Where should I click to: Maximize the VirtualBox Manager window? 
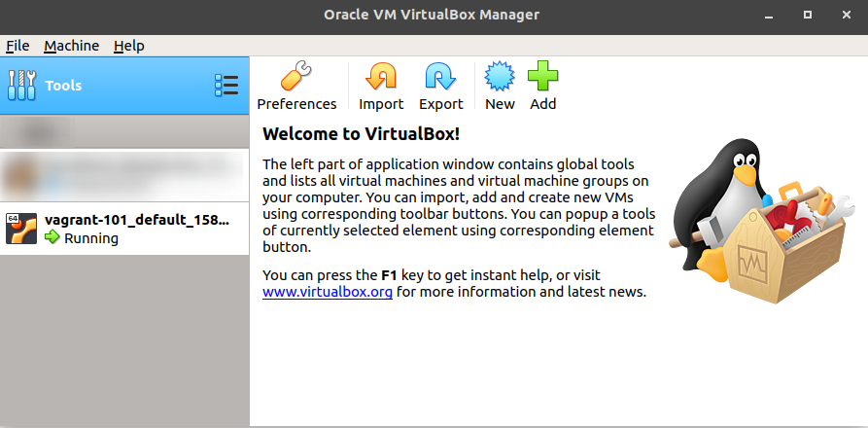pos(807,15)
